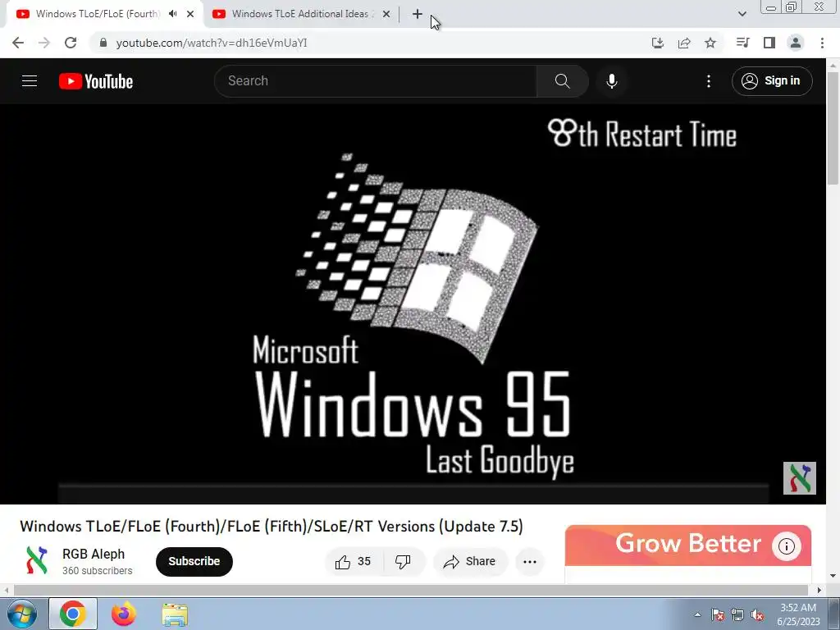
Task: Open File Explorer from taskbar
Action: pyautogui.click(x=176, y=615)
